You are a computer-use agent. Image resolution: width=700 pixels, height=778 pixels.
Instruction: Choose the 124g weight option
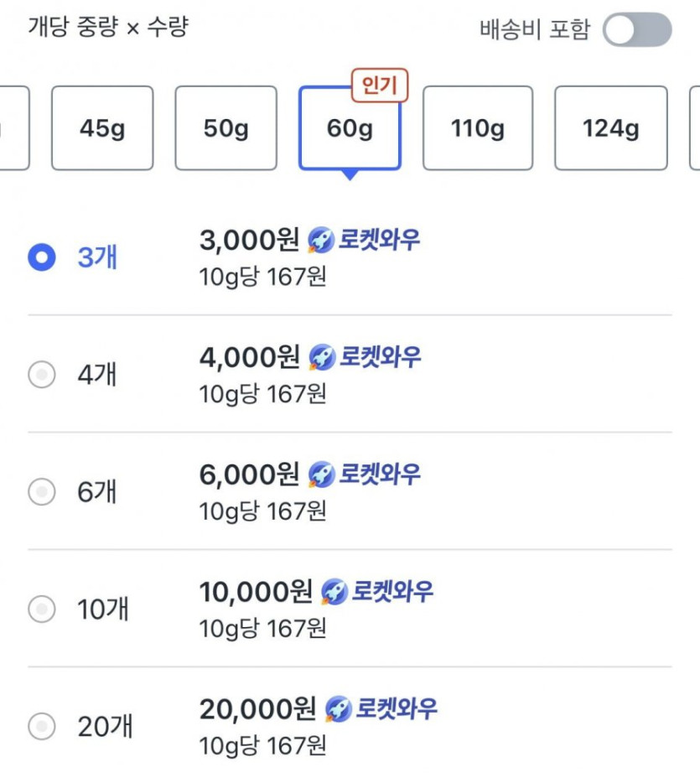coord(610,128)
